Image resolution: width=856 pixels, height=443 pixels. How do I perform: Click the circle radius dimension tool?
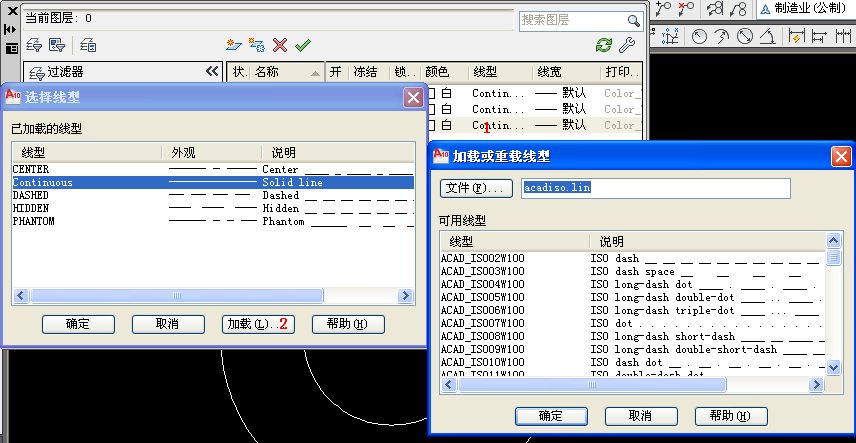699,37
